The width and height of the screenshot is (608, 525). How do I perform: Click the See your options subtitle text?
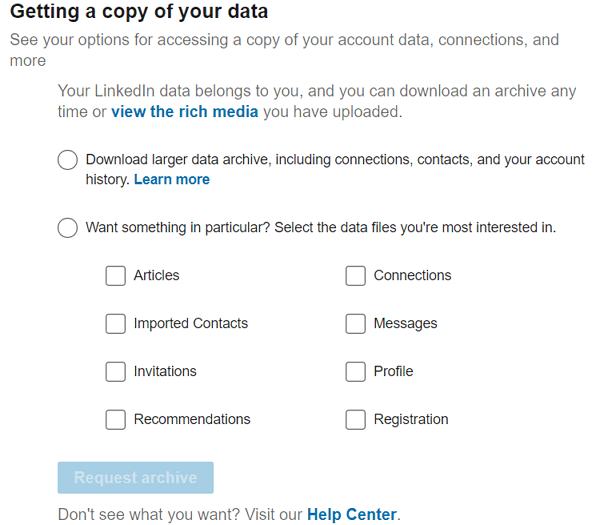(284, 50)
